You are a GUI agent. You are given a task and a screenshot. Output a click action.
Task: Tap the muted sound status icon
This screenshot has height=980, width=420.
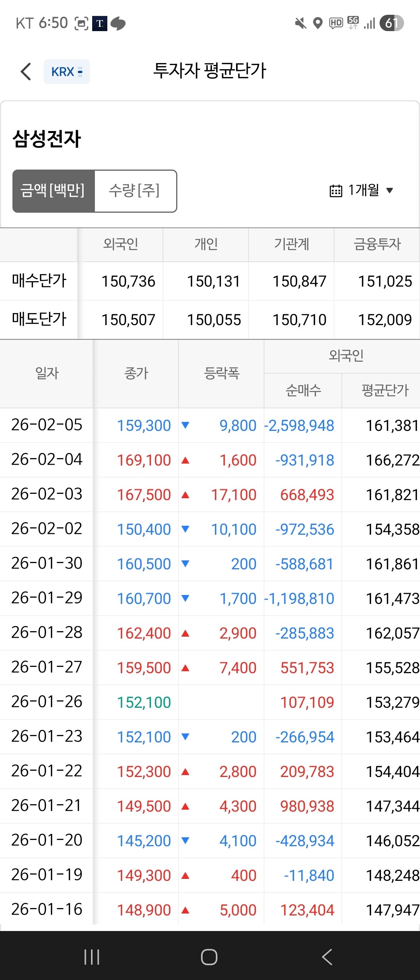[x=300, y=24]
